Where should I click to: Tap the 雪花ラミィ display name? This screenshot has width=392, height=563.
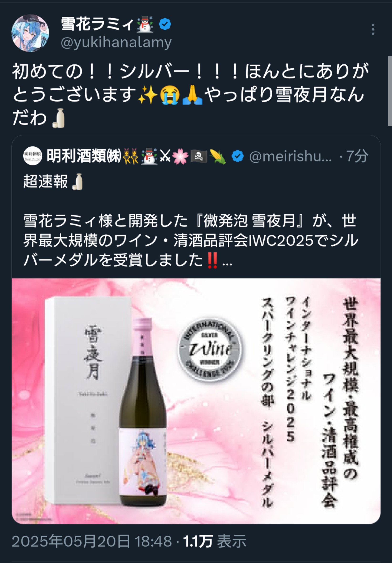tap(97, 24)
